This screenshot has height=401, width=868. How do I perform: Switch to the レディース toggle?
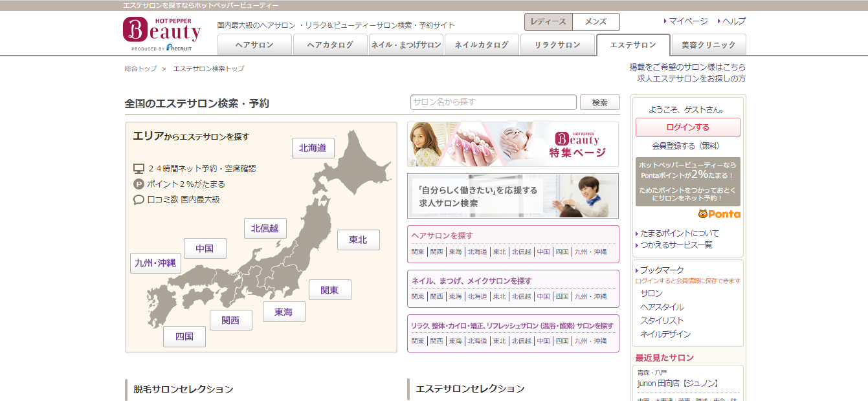tap(548, 22)
